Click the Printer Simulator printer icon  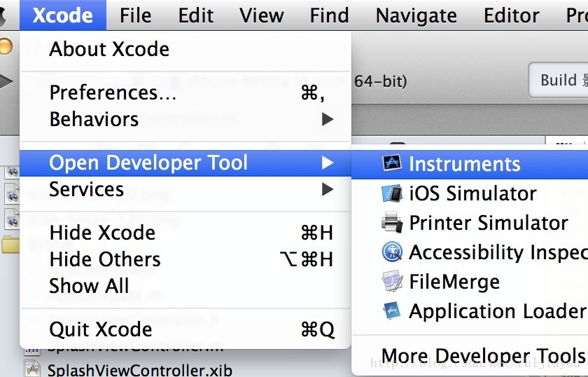(x=391, y=223)
